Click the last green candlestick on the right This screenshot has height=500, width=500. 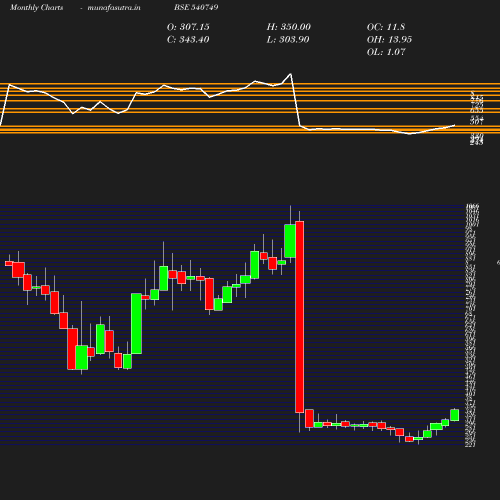tap(455, 415)
